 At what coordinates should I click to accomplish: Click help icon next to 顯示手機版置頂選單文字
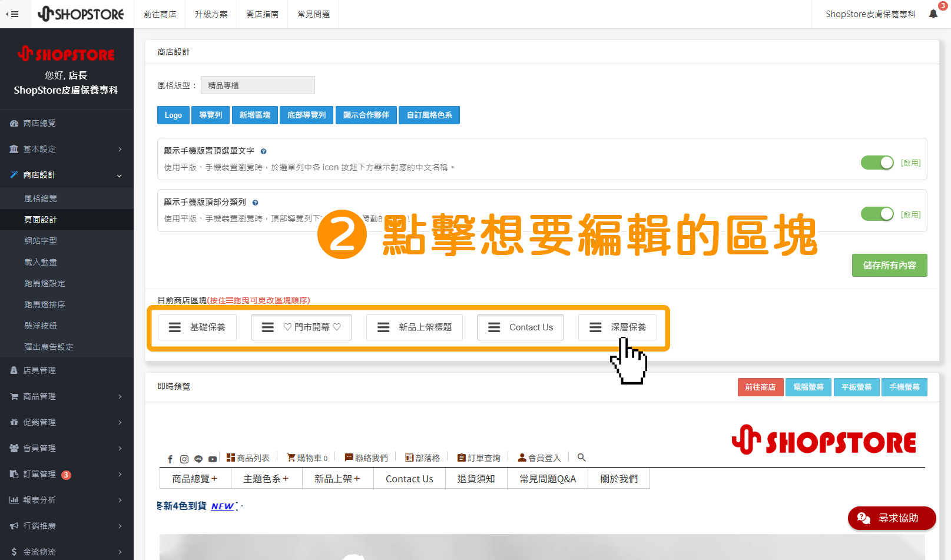click(x=263, y=151)
